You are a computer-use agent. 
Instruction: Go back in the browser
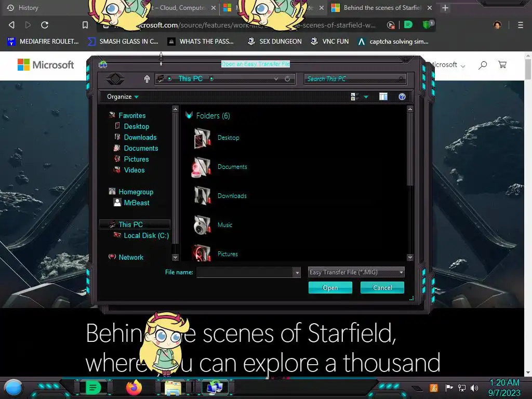11,25
